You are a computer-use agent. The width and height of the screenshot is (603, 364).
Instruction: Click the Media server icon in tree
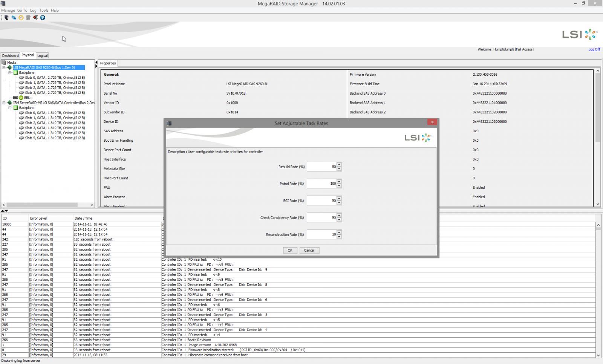4,63
